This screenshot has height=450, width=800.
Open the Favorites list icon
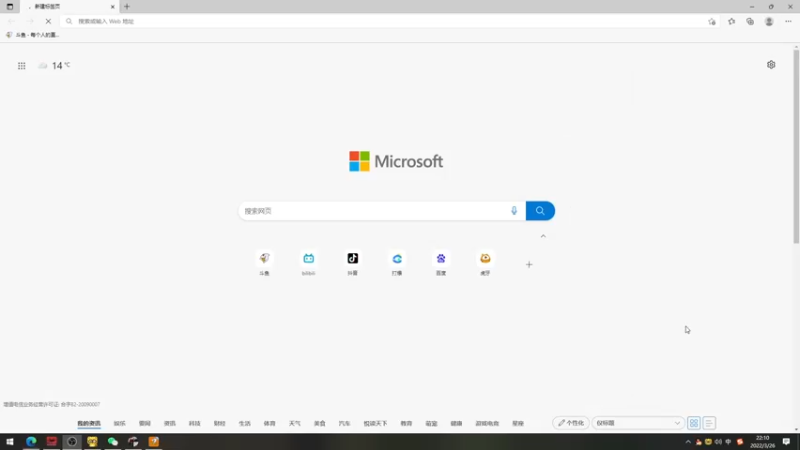tap(732, 21)
